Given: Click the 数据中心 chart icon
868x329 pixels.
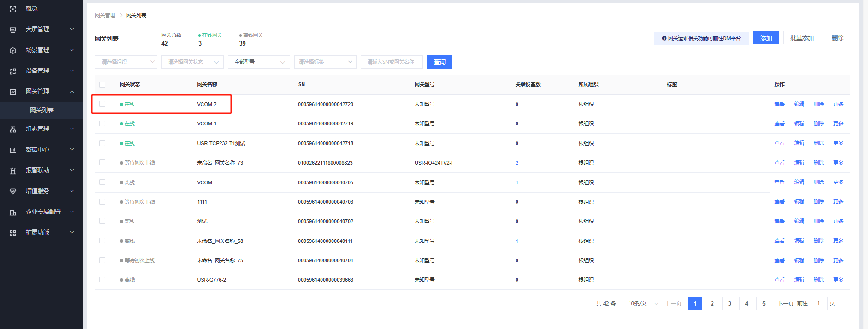Looking at the screenshot, I should coord(13,150).
